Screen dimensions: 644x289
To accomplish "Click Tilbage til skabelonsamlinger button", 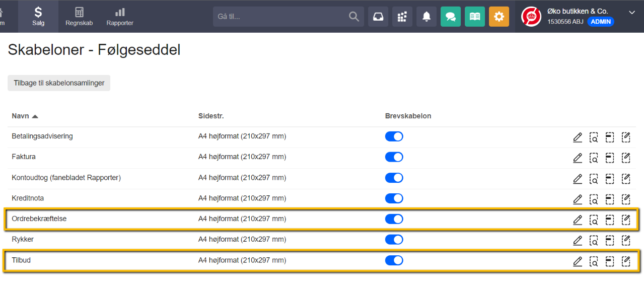I will pyautogui.click(x=59, y=83).
